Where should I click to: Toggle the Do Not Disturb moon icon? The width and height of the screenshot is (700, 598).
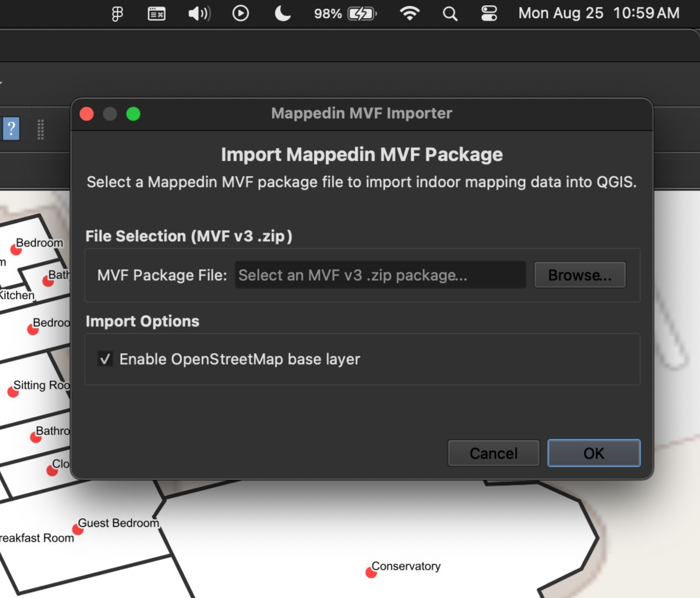(x=282, y=13)
